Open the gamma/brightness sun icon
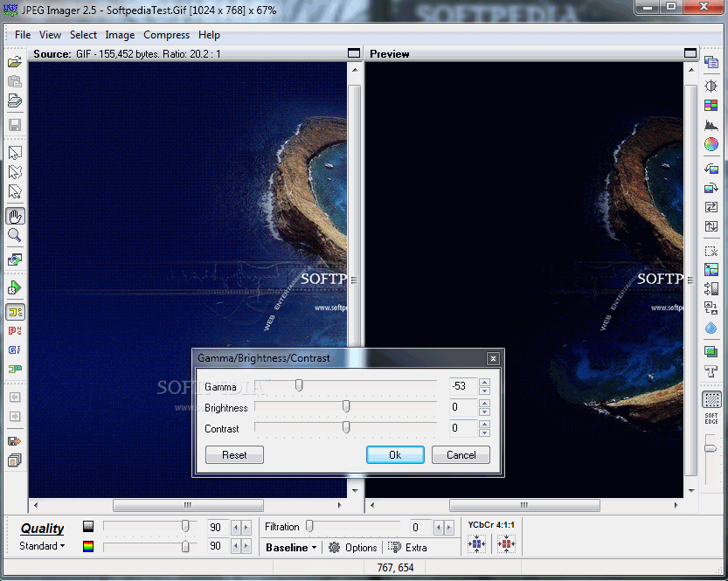Screen dimensions: 728x581 pos(711,86)
